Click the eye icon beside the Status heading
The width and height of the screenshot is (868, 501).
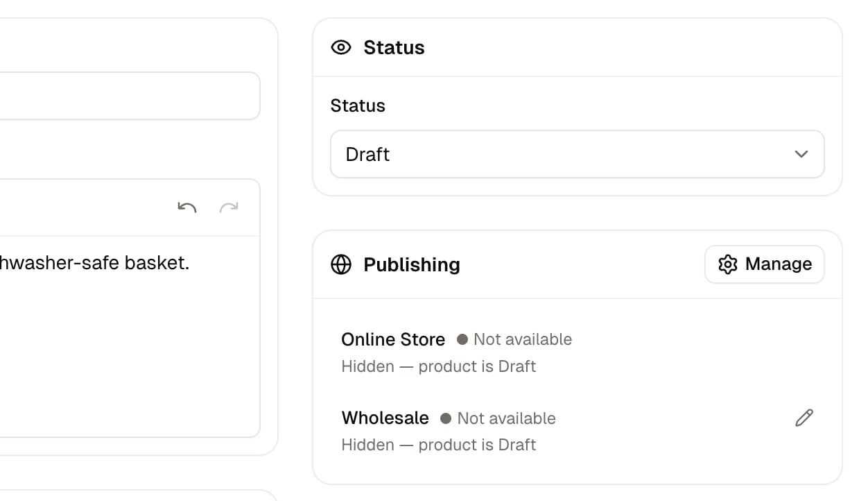(x=341, y=47)
